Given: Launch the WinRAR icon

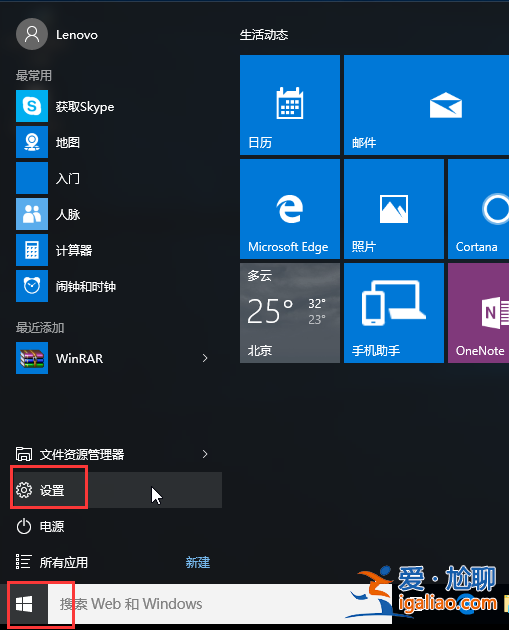Looking at the screenshot, I should pyautogui.click(x=32, y=358).
